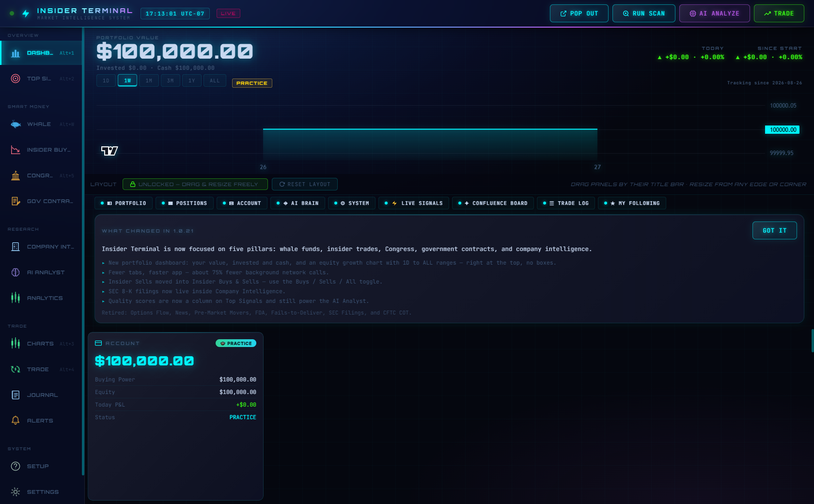Open the Congress building icon
814x504 pixels.
coord(16,175)
